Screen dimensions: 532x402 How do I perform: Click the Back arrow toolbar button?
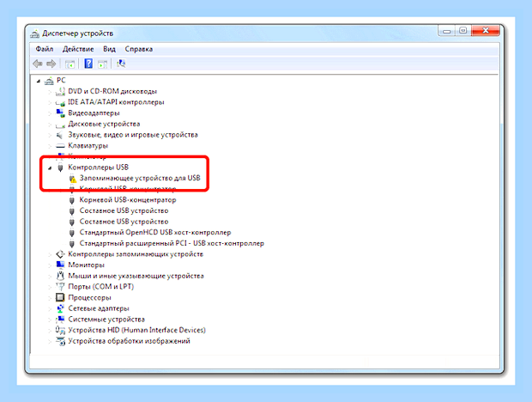click(x=37, y=64)
